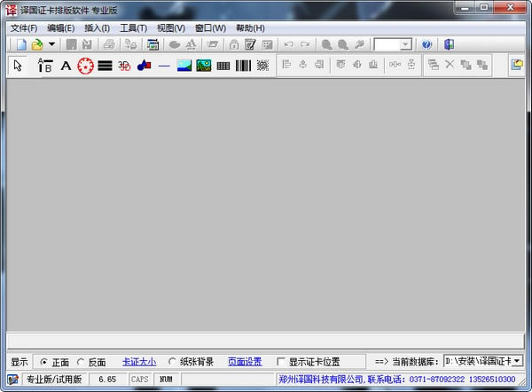Enable the 显示证卡位置 checkbox

click(x=281, y=362)
